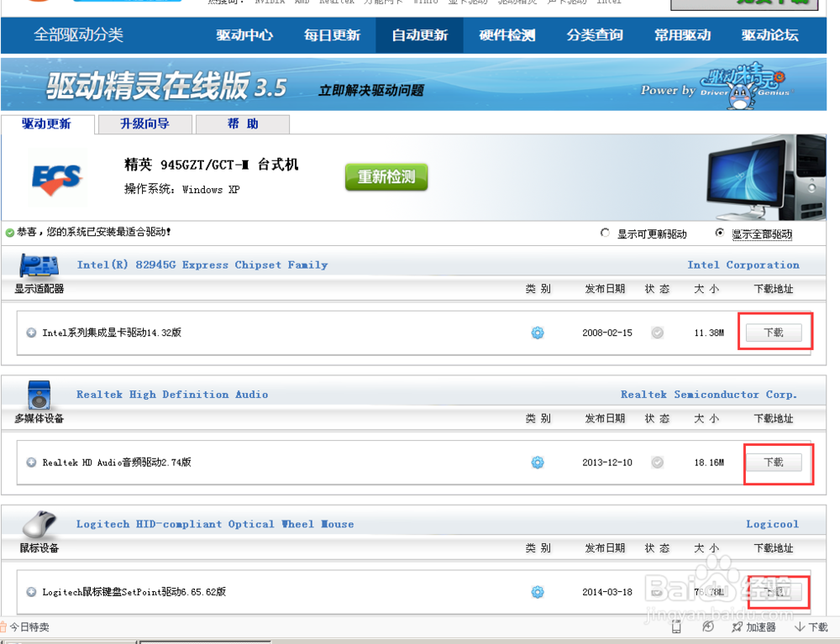Open the 每日更新 navigation item
The width and height of the screenshot is (840, 644).
332,35
